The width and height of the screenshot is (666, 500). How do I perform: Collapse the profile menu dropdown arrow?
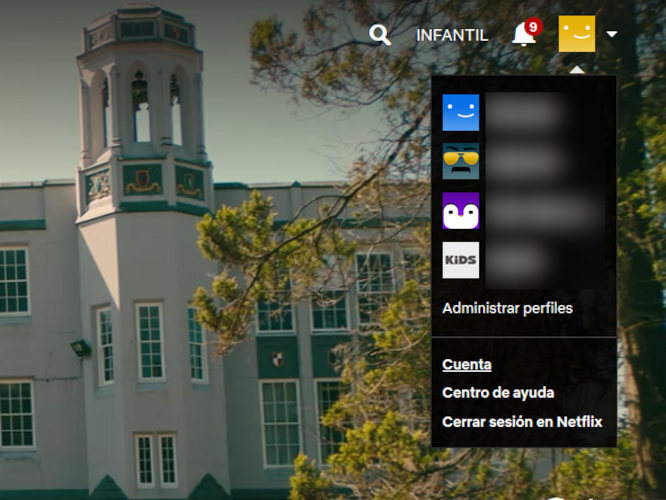click(612, 34)
